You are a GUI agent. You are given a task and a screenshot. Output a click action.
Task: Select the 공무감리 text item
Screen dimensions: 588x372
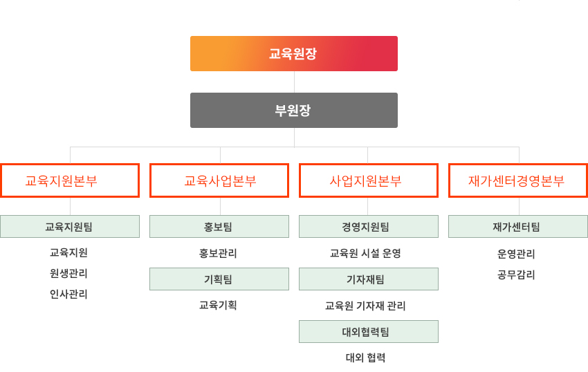click(x=516, y=275)
